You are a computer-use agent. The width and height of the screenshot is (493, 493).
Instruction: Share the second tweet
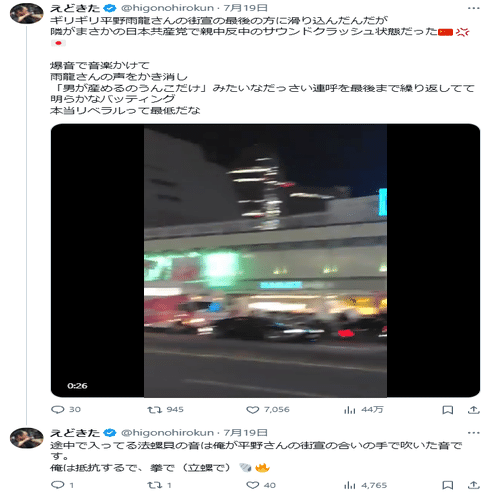pos(473,485)
